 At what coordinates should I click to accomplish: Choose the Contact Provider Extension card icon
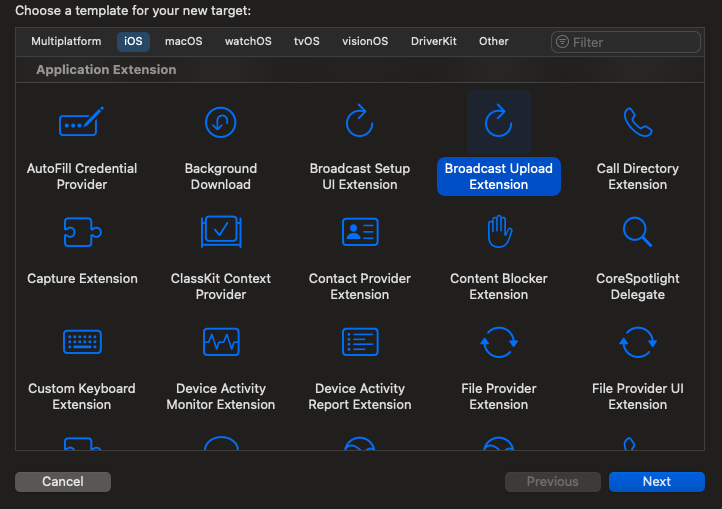coord(360,232)
